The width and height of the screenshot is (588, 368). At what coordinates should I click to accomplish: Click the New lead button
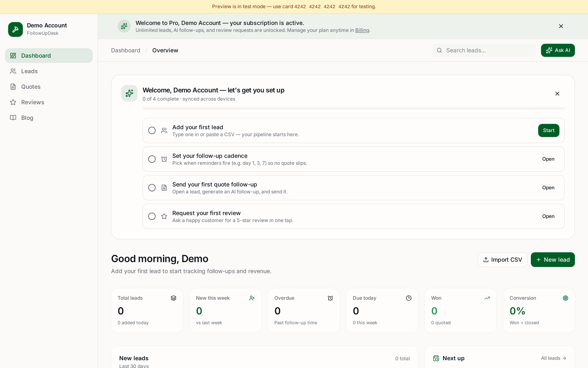click(x=553, y=260)
